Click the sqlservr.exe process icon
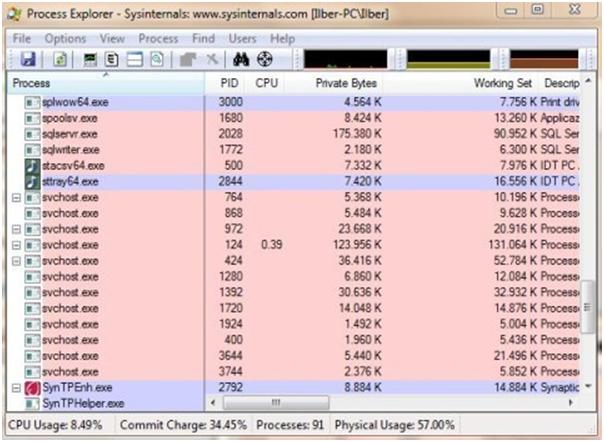 click(32, 134)
